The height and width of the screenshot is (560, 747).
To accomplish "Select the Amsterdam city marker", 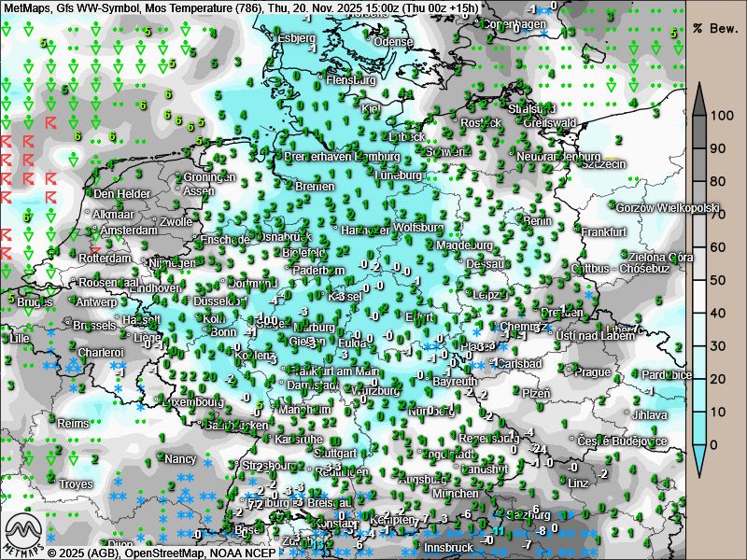I will click(x=96, y=230).
